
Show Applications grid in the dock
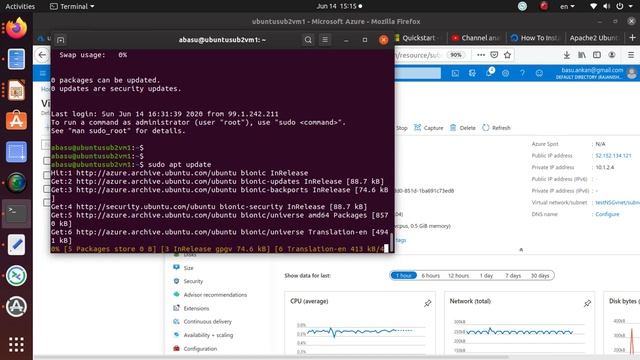(x=16, y=344)
